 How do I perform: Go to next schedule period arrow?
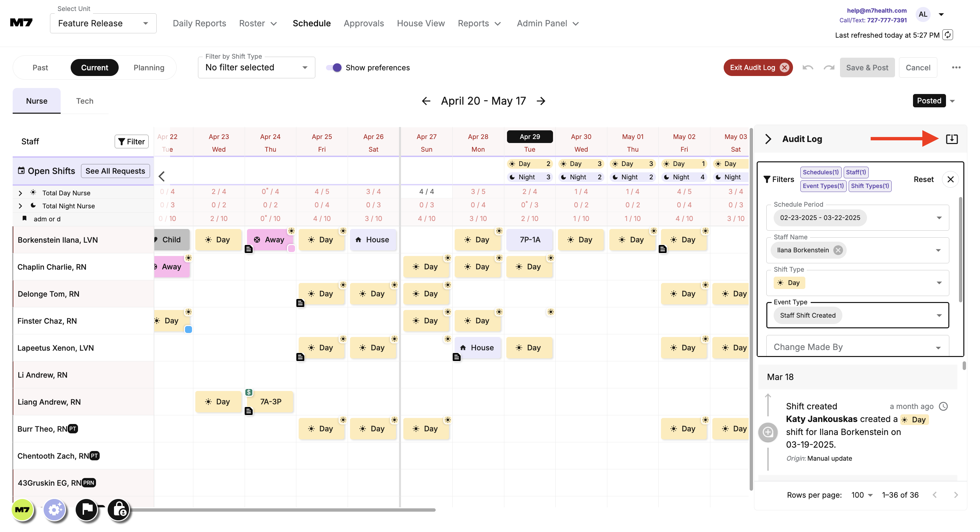click(541, 101)
